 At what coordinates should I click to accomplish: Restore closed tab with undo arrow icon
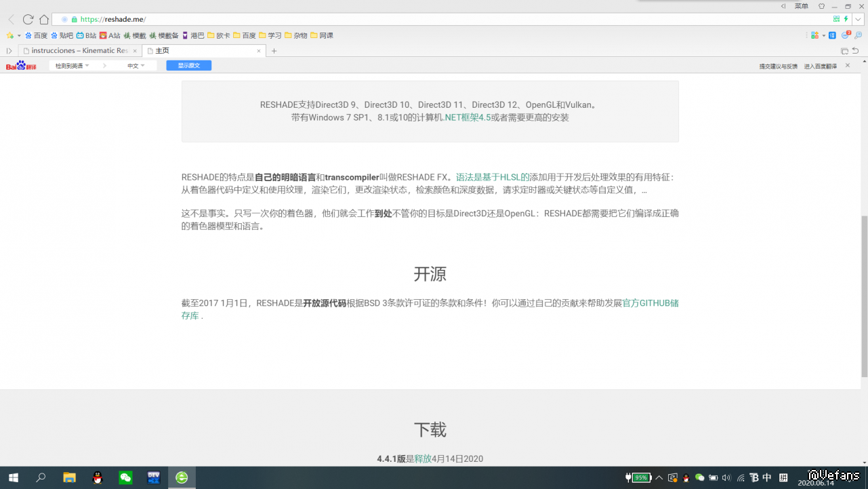click(x=856, y=51)
